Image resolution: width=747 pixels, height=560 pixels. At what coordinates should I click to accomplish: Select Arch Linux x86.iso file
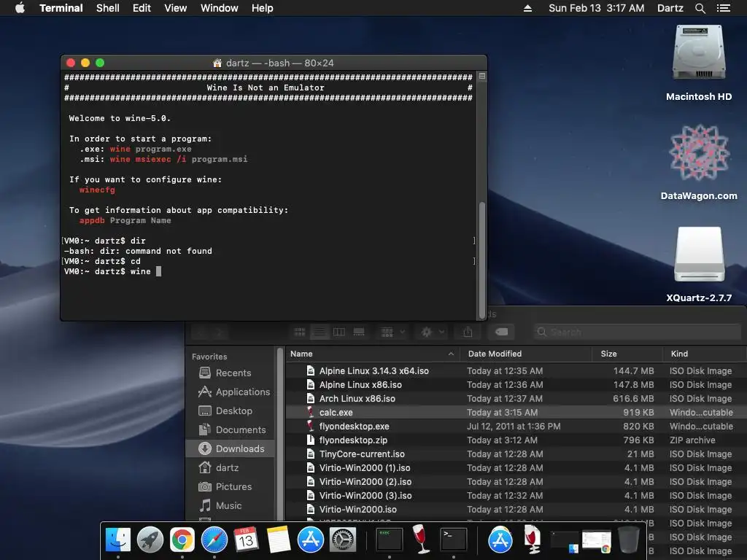click(x=516, y=399)
